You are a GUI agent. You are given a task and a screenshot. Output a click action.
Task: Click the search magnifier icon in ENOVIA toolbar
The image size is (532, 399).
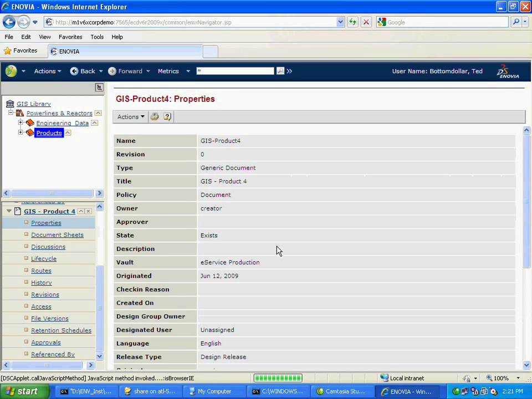(280, 71)
